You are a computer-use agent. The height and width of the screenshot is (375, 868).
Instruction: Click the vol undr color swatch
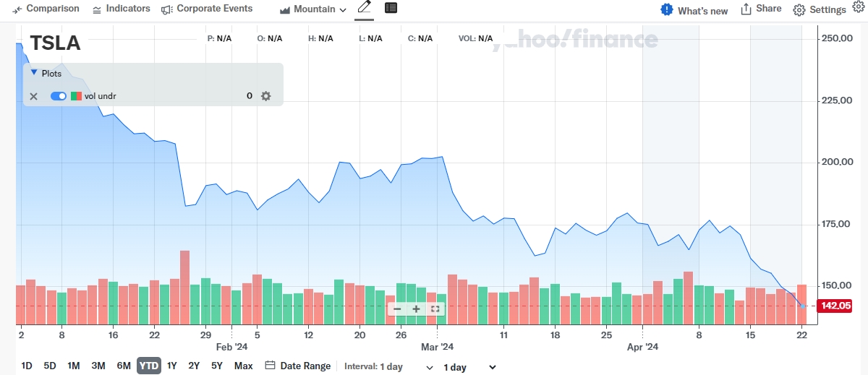tap(76, 96)
